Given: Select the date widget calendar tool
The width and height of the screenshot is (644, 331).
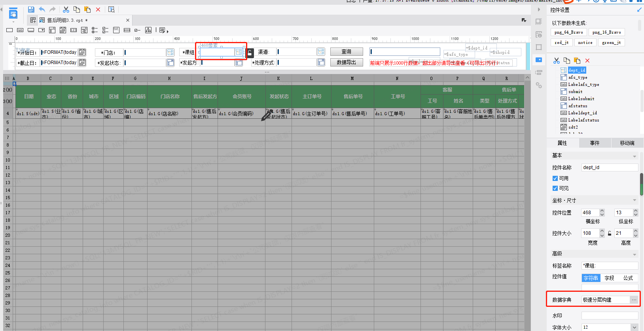Looking at the screenshot, I should pos(63,30).
